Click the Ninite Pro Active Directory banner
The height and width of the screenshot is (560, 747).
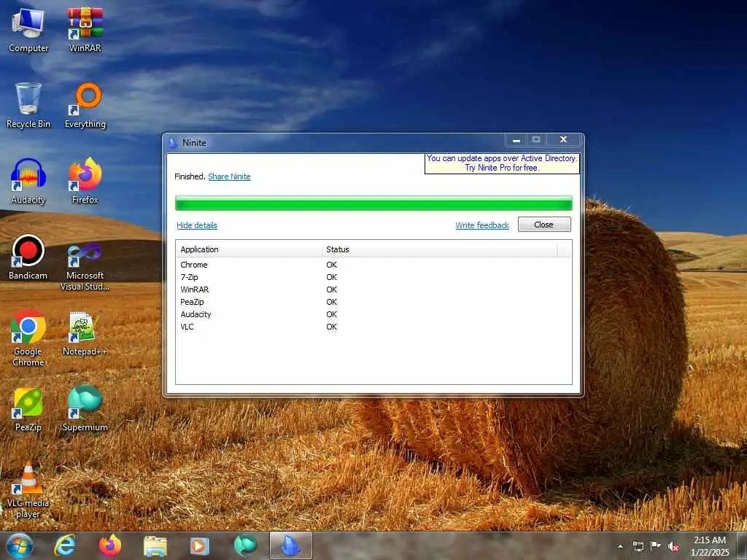pos(502,163)
